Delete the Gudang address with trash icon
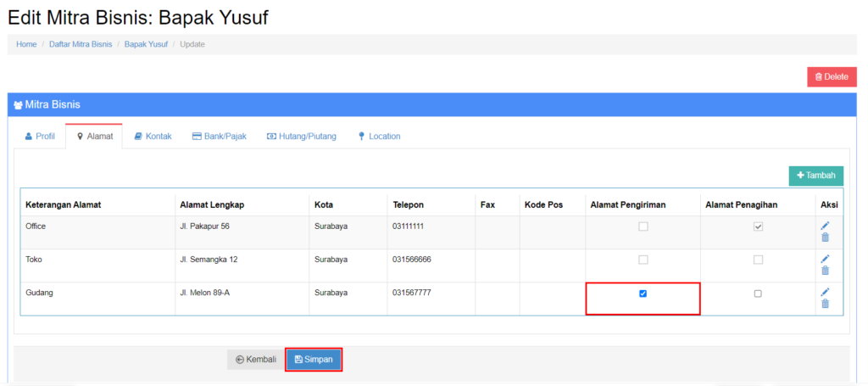The width and height of the screenshot is (868, 386). pyautogui.click(x=826, y=304)
